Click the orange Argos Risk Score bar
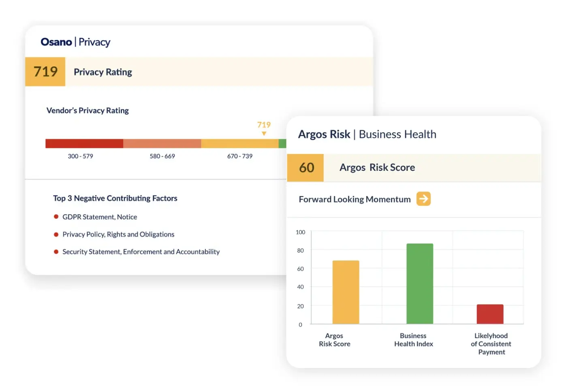 [346, 292]
